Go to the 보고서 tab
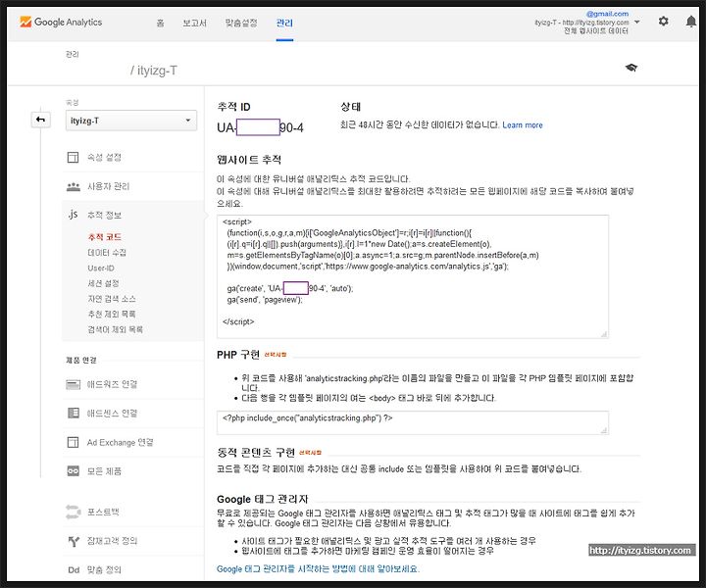706x588 pixels. click(x=194, y=23)
